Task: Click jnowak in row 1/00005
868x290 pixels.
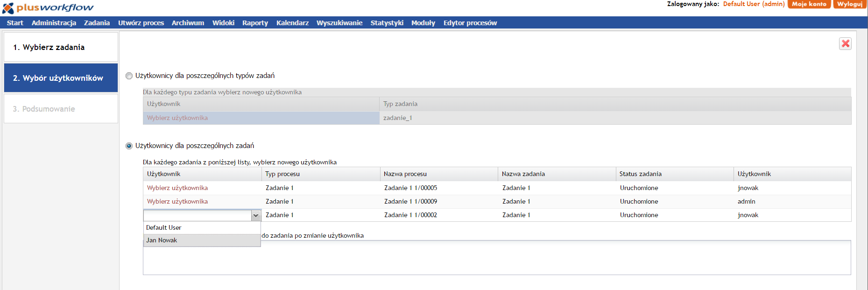Action: [x=748, y=188]
